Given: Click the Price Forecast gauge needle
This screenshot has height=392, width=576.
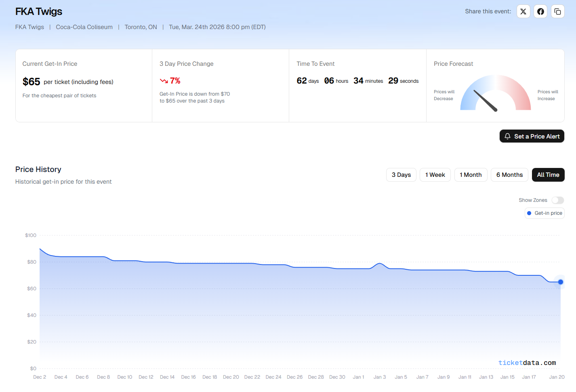Looking at the screenshot, I should coord(486,101).
